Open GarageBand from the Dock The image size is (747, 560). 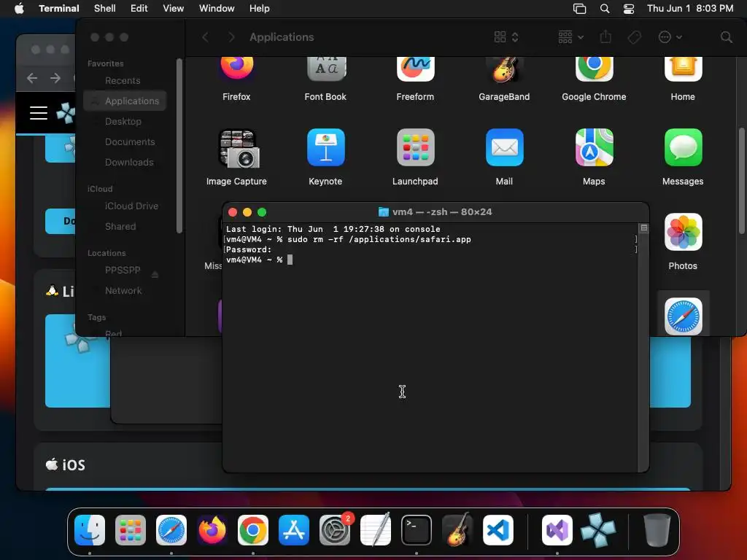coord(457,529)
